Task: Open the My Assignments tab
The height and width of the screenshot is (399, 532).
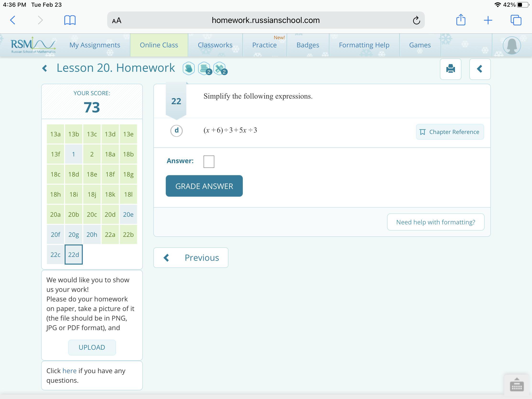Action: (94, 45)
